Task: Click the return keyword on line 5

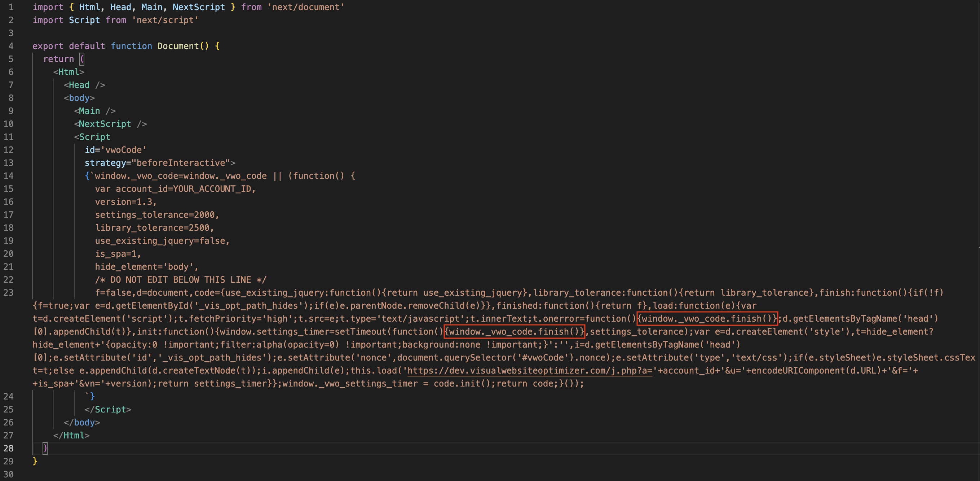Action: click(x=58, y=59)
